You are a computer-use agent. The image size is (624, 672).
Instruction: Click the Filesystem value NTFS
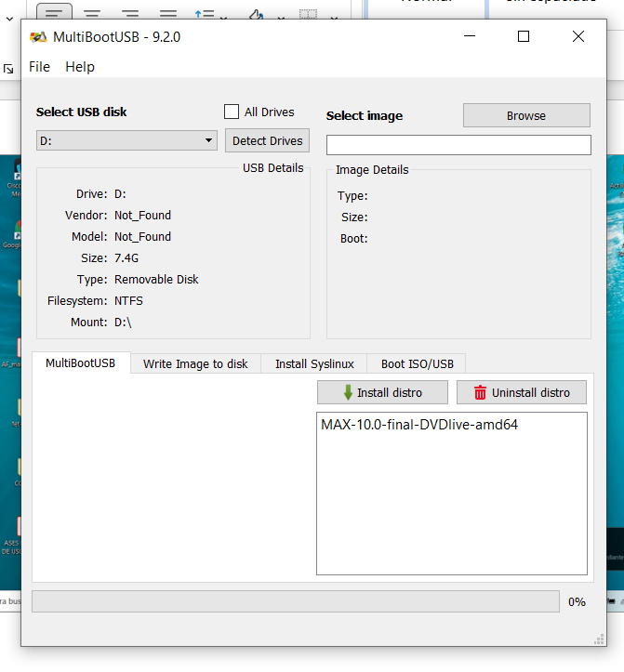pos(128,301)
